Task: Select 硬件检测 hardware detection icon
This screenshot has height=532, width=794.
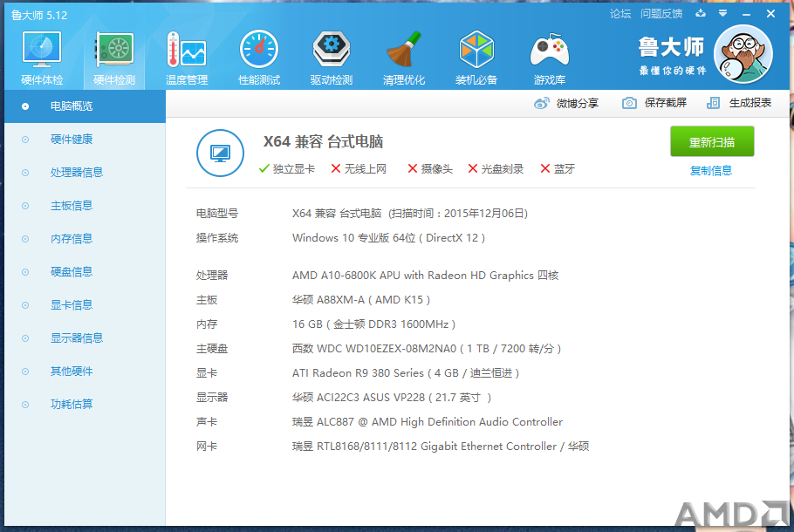Action: (x=114, y=51)
